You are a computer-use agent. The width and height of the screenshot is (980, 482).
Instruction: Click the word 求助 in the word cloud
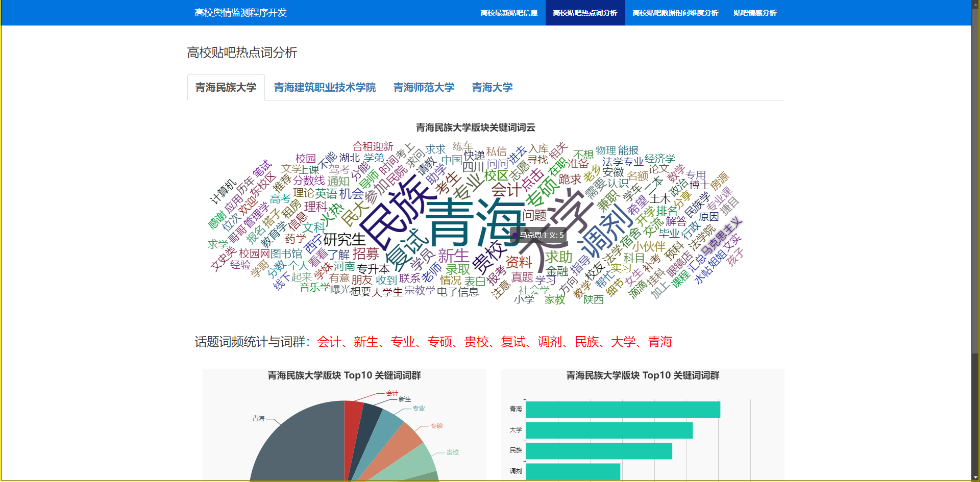[559, 257]
